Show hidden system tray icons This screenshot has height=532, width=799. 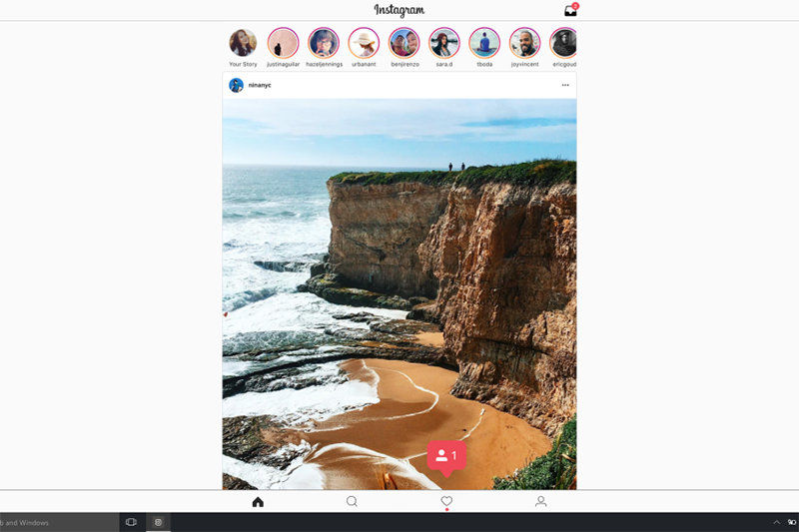click(x=776, y=522)
